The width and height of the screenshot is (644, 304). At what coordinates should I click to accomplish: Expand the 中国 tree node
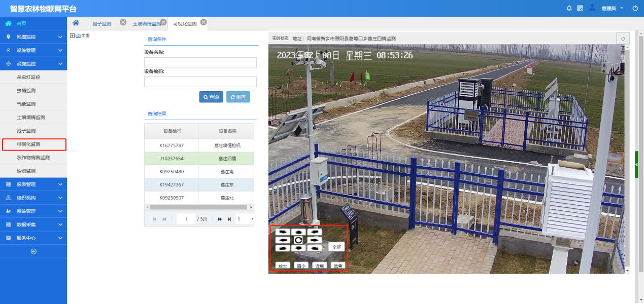pyautogui.click(x=72, y=35)
